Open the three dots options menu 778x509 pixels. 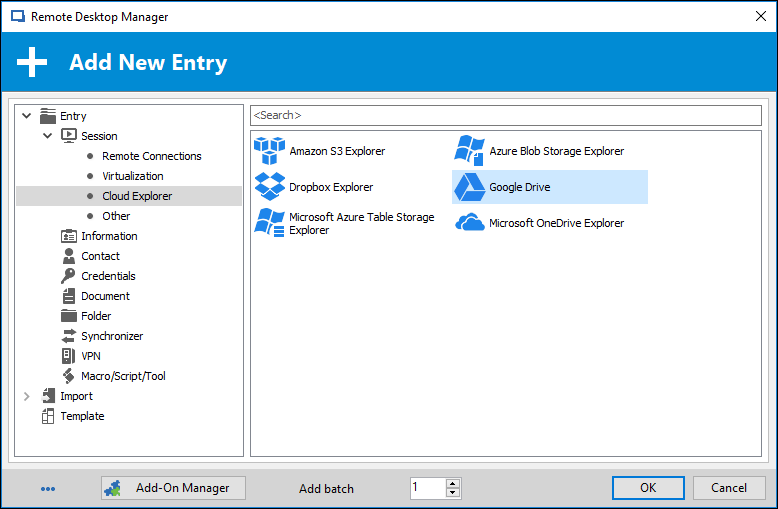click(48, 489)
